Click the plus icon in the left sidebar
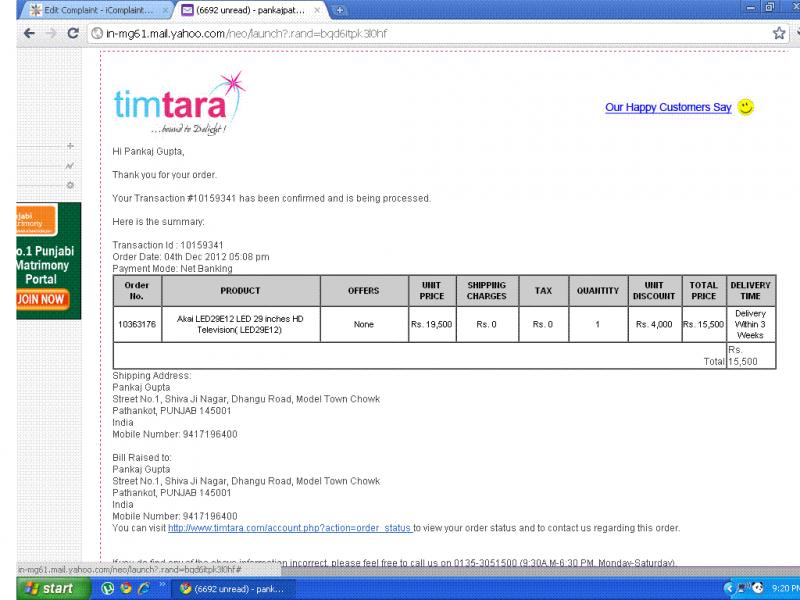The height and width of the screenshot is (600, 800). (70, 146)
